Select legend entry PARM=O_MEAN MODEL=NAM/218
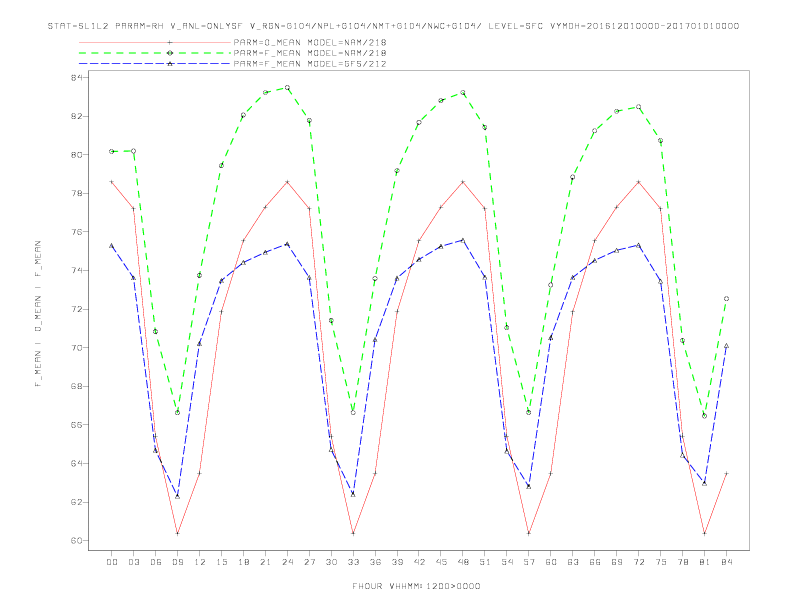 (310, 42)
